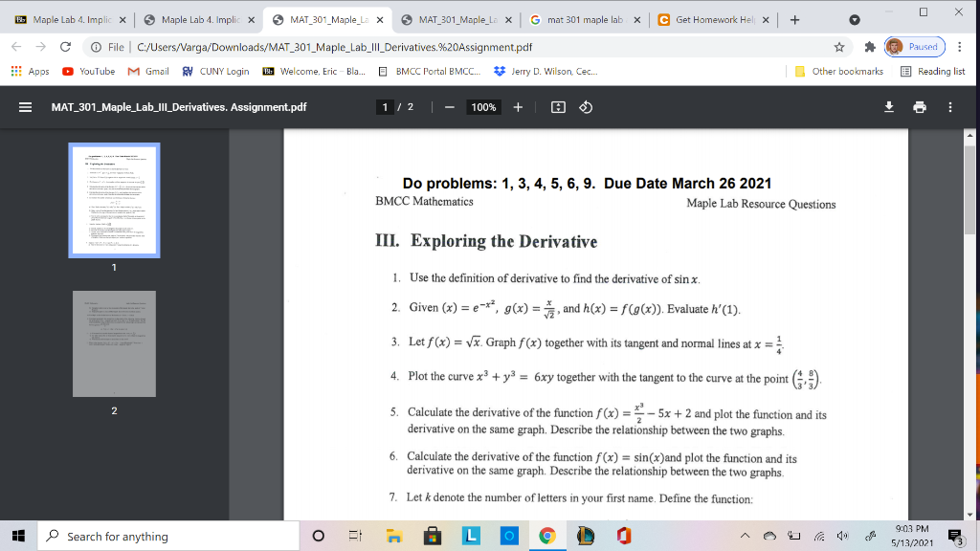Show hidden system tray icons
Viewport: 980px width, 551px height.
745,536
